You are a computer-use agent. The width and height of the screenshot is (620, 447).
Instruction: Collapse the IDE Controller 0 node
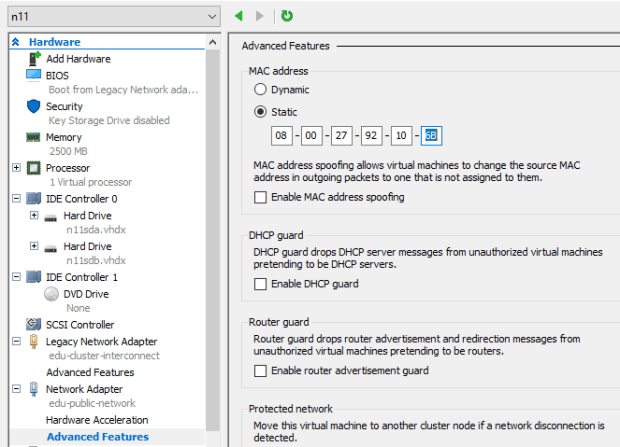(x=16, y=199)
